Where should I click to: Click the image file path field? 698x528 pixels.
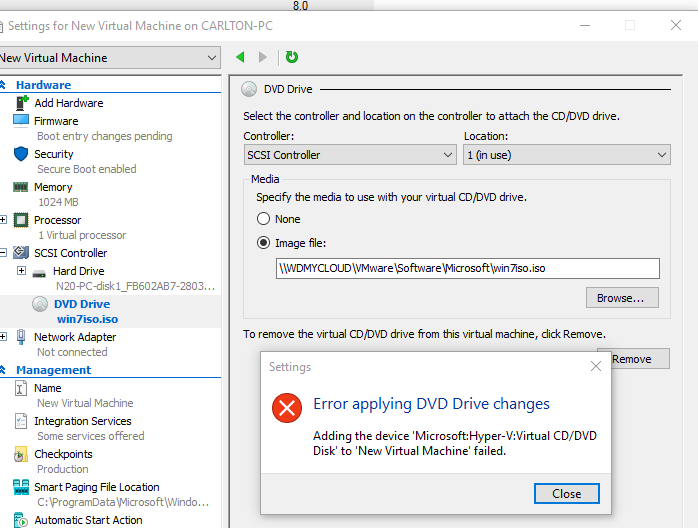click(467, 268)
